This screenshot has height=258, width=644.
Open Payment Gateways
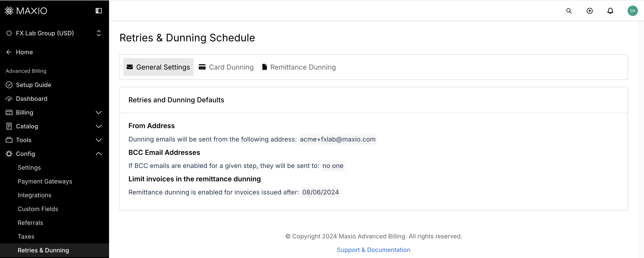pyautogui.click(x=45, y=181)
